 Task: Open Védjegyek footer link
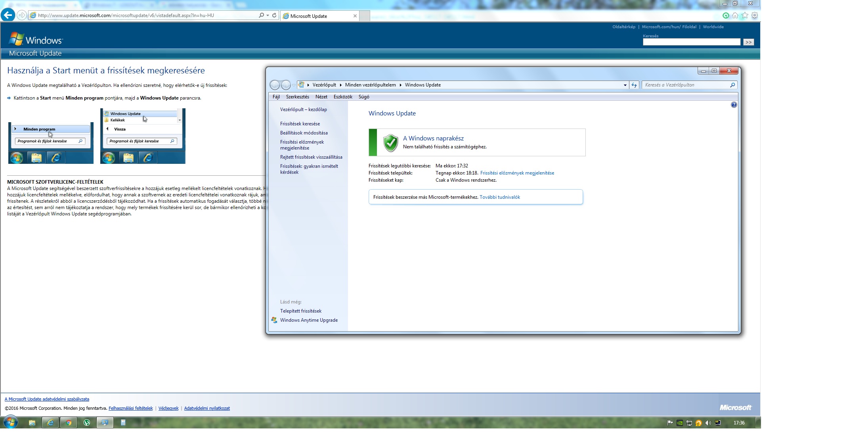click(x=168, y=408)
